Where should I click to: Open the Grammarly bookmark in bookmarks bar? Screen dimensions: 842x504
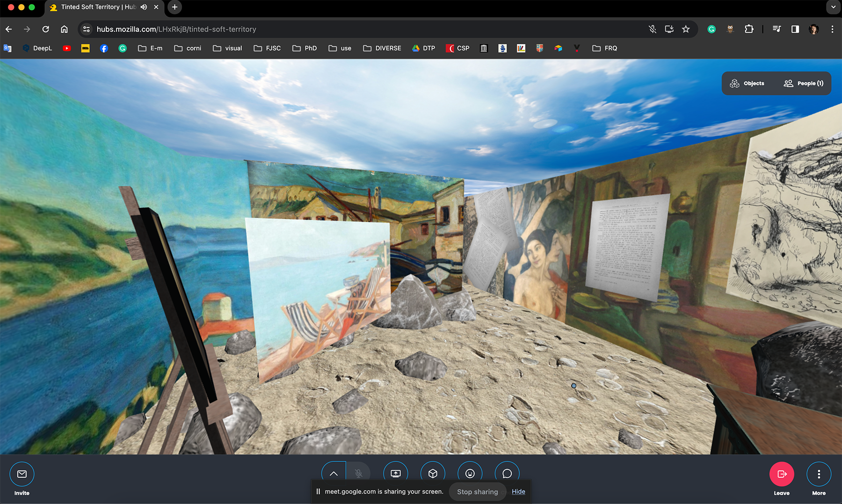tap(123, 48)
